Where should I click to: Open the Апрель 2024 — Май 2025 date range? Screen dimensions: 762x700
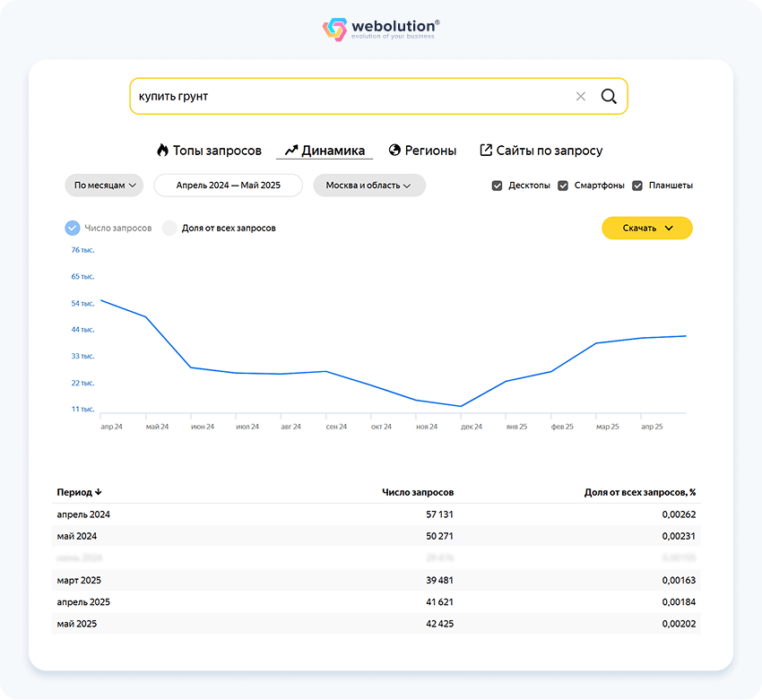pyautogui.click(x=228, y=186)
